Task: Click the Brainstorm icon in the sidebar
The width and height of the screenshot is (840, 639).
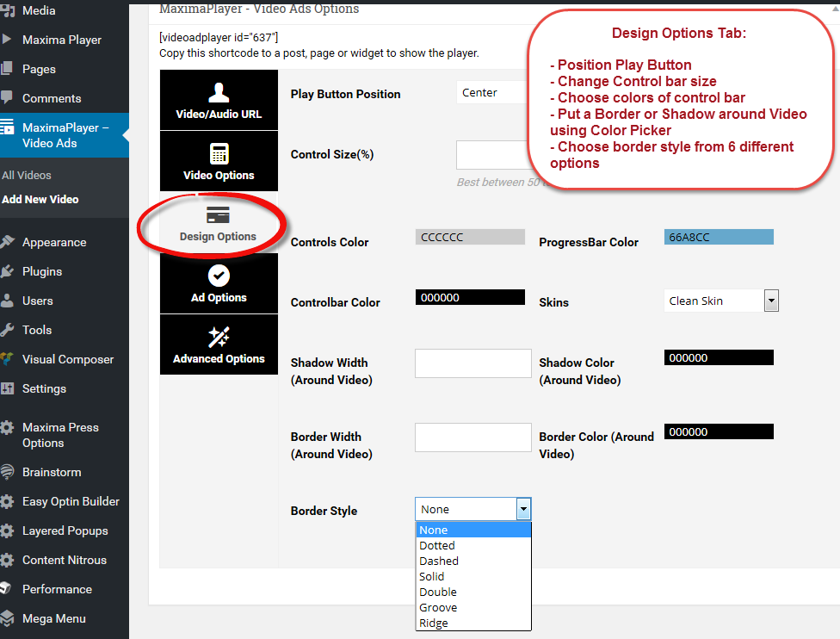Action: tap(7, 472)
